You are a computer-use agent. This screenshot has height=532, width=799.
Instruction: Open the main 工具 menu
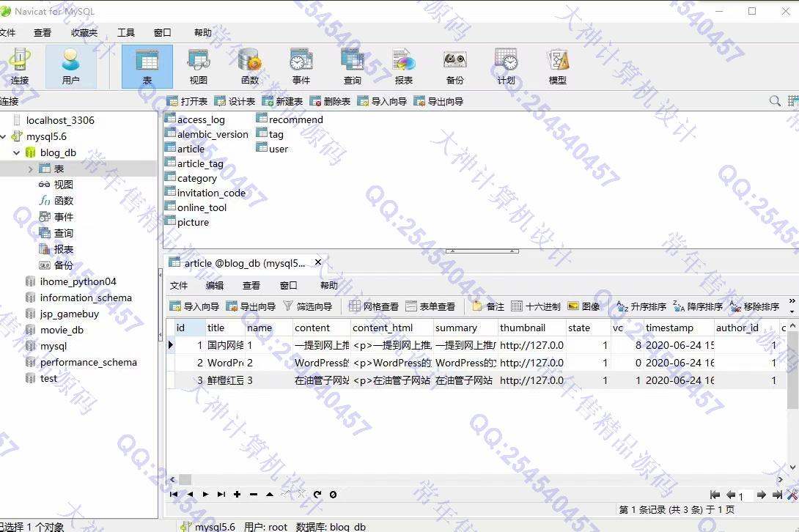(126, 33)
